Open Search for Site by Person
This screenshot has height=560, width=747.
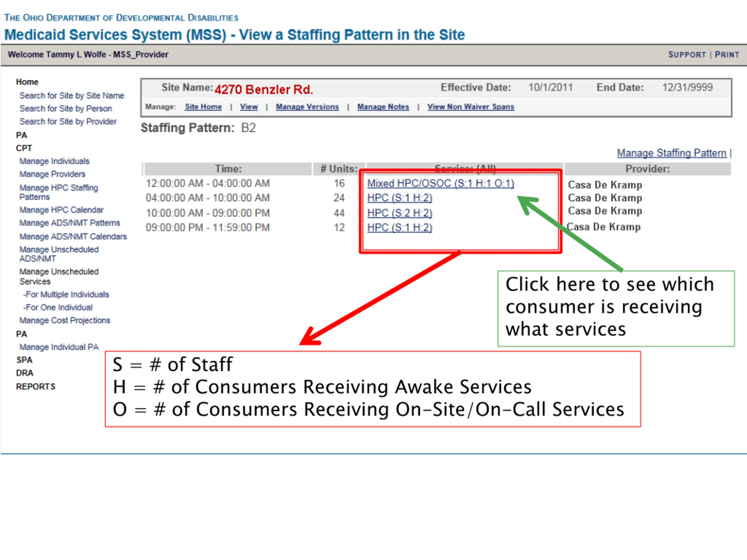pos(66,108)
